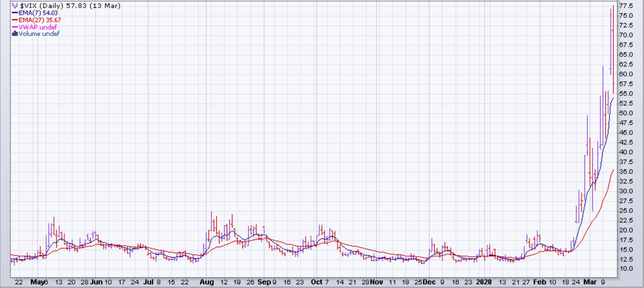
Task: Click the 10.0 value on price axis
Action: click(626, 269)
